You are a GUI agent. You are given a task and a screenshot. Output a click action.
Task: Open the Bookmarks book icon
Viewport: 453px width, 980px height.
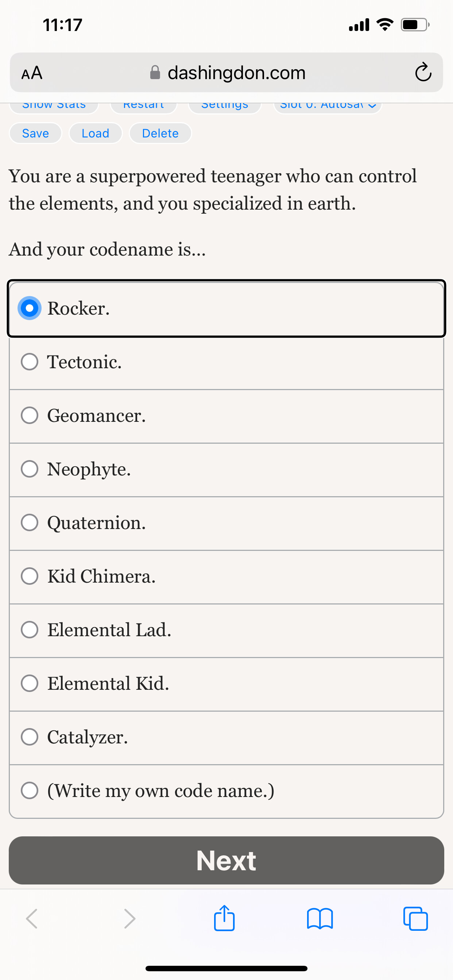point(320,919)
